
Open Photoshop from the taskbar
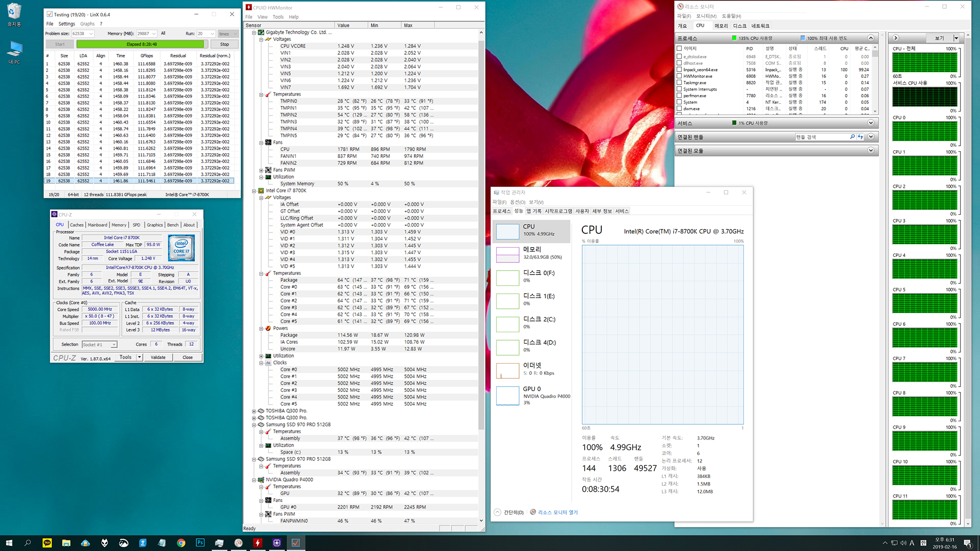(x=200, y=543)
